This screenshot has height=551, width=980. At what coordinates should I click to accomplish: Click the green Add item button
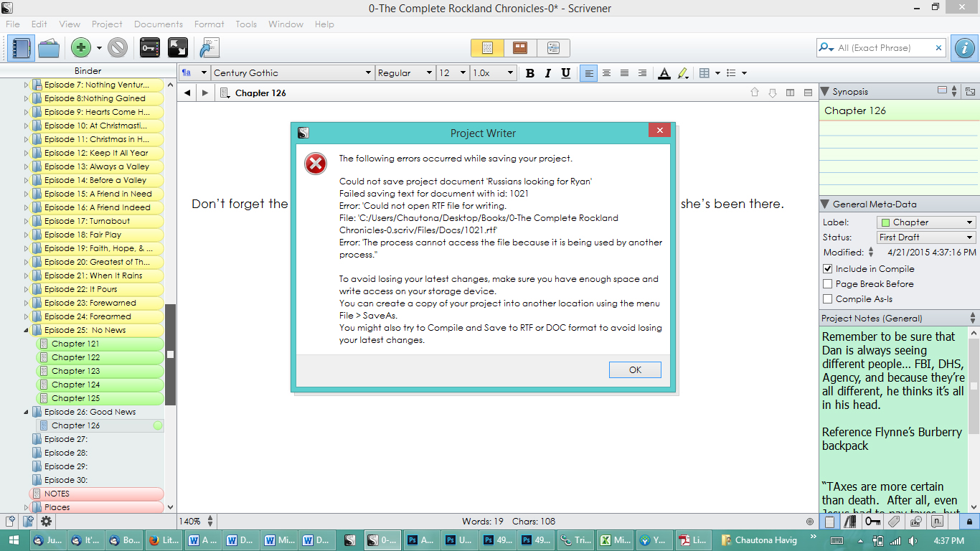click(81, 48)
